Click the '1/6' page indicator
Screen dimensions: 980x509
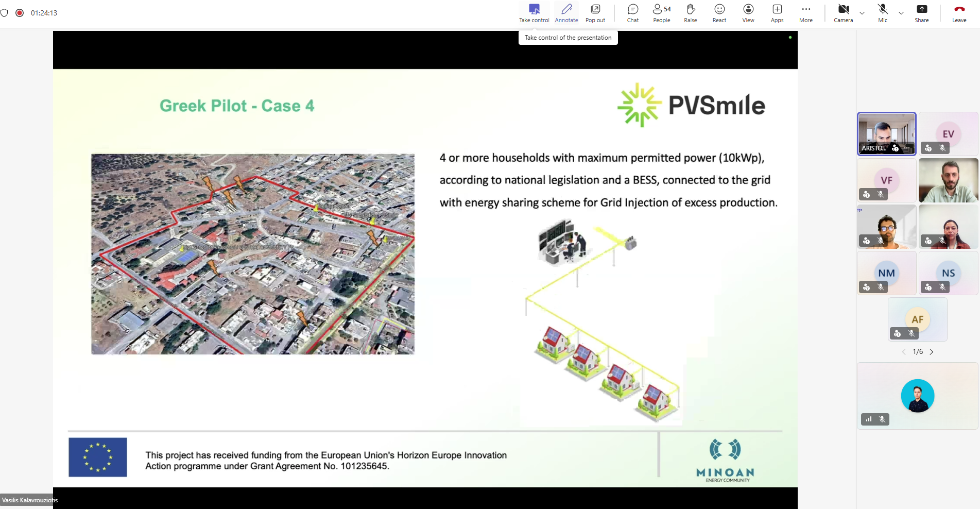(918, 352)
